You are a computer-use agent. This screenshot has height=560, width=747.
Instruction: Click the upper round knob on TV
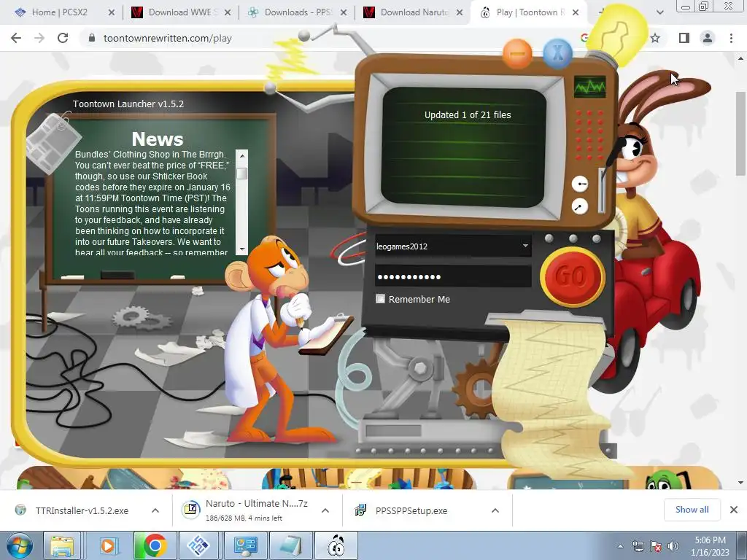tap(580, 184)
